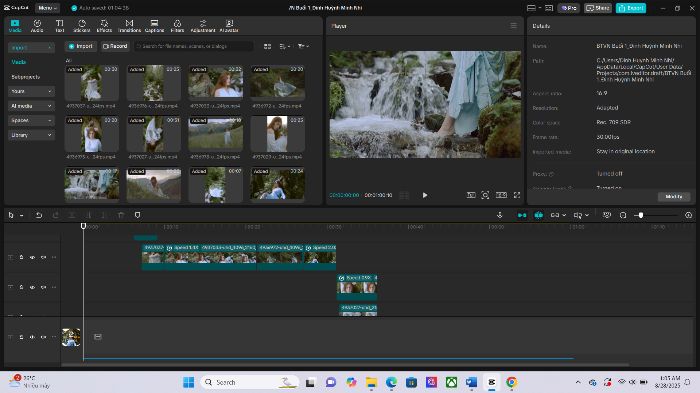Click the Modify button in Details panel
Viewport: 700px width, 393px height.
(x=674, y=196)
